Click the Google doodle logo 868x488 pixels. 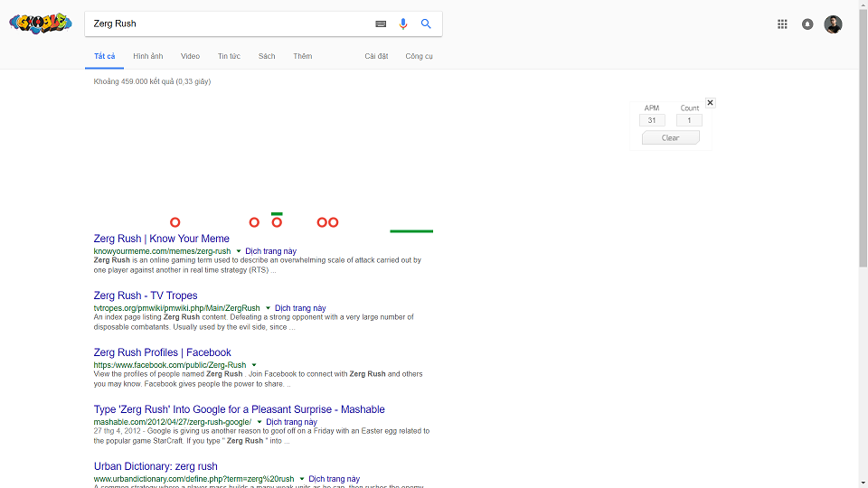coord(41,23)
